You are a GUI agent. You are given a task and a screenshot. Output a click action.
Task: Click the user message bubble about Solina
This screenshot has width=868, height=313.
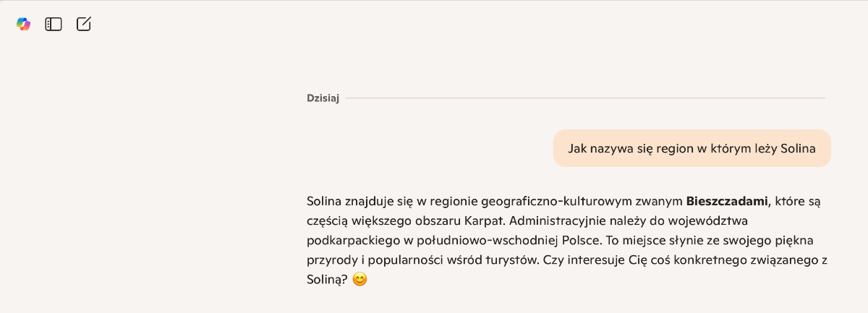coord(692,148)
